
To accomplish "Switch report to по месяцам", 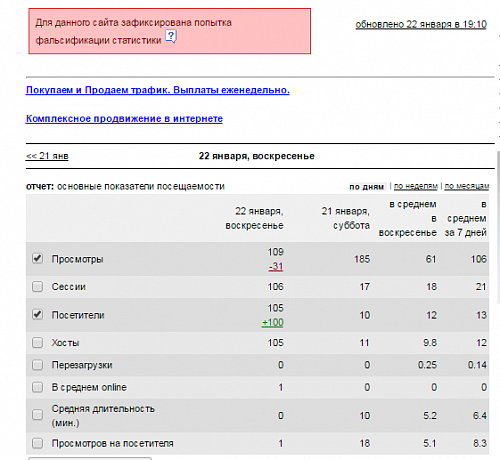I will [x=467, y=186].
